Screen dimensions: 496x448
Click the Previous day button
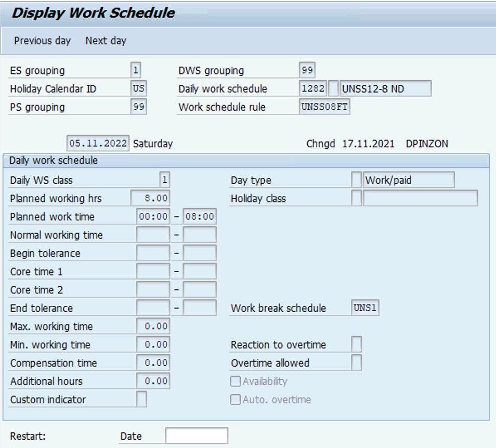point(42,41)
